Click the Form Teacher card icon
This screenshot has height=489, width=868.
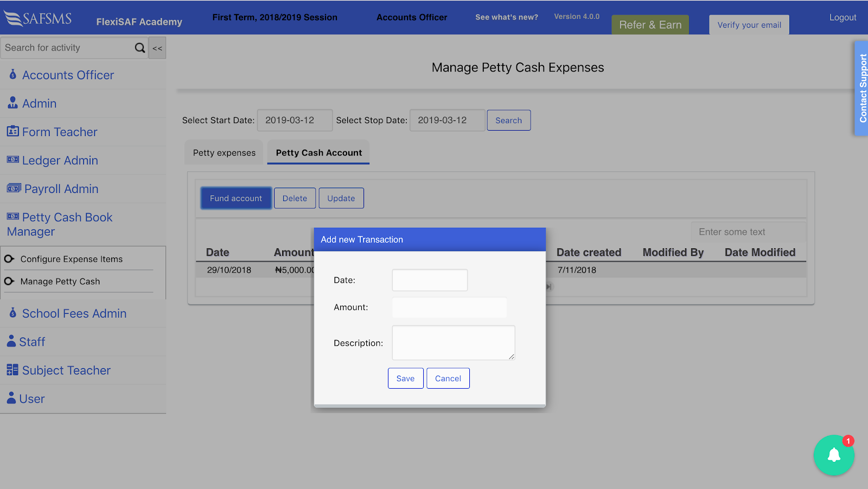(12, 131)
